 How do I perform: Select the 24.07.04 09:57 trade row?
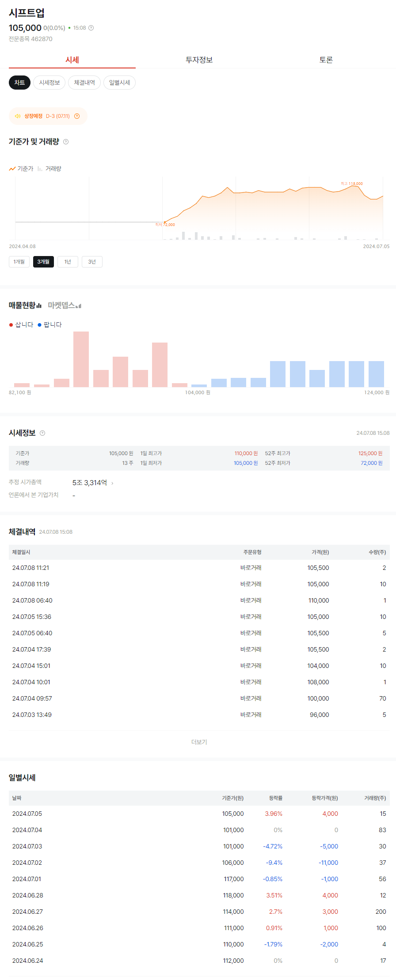(x=199, y=698)
